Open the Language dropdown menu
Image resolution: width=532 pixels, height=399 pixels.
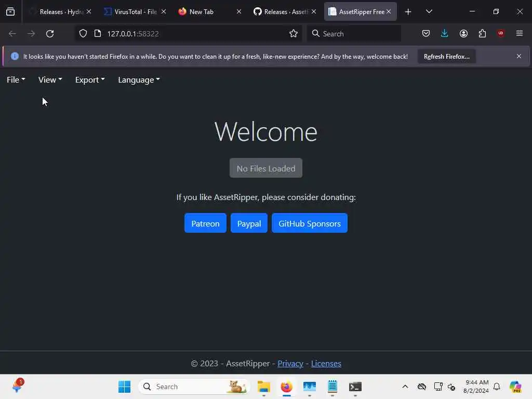139,79
